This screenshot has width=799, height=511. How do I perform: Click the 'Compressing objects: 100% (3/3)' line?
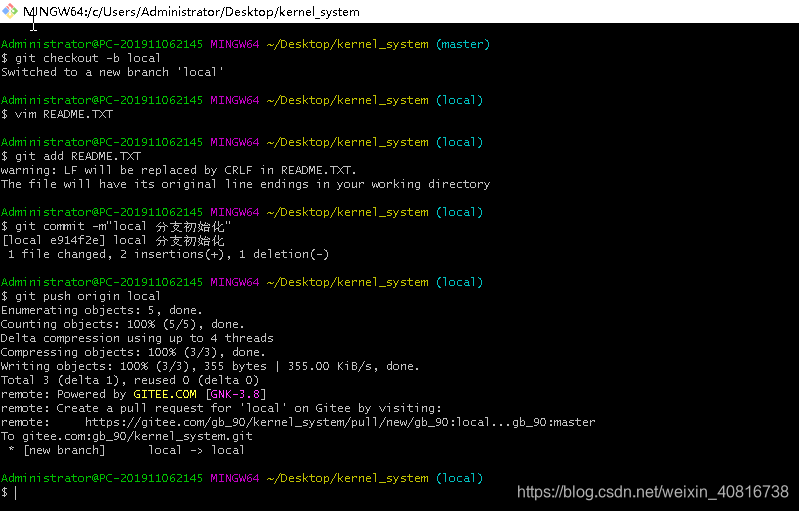[x=133, y=352]
